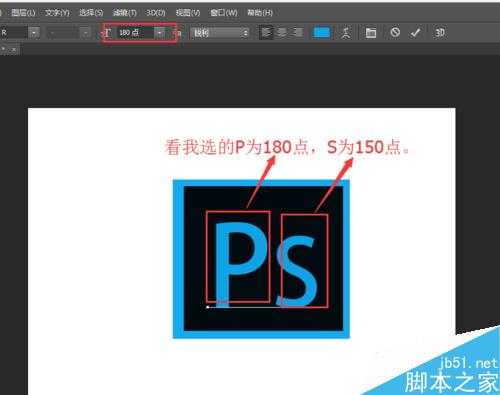Open the font size dropdown arrow
The image size is (500, 395).
click(x=160, y=33)
